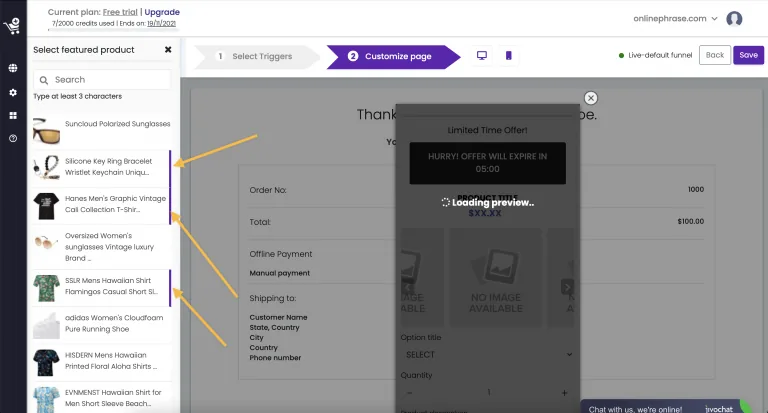Screen dimensions: 768x413
Task: Open settings gear icon in sidebar
Action: click(x=13, y=92)
